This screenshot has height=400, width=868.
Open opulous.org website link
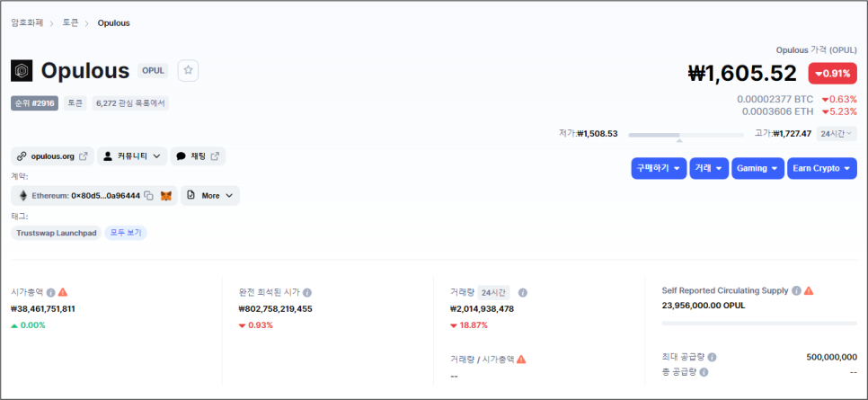52,156
